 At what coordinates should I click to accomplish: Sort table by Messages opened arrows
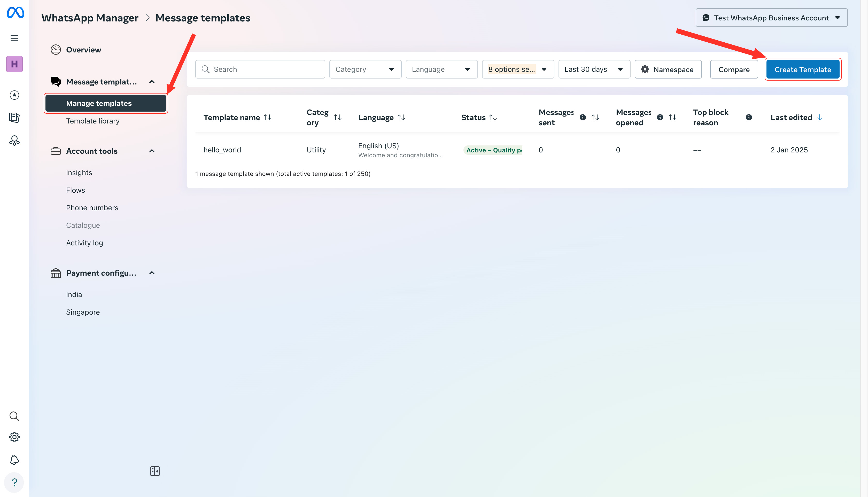pyautogui.click(x=672, y=118)
